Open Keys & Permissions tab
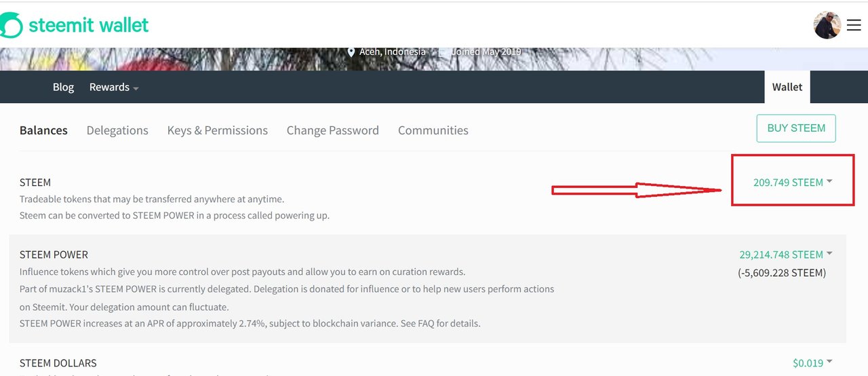Viewport: 868px width, 376px height. (x=218, y=130)
